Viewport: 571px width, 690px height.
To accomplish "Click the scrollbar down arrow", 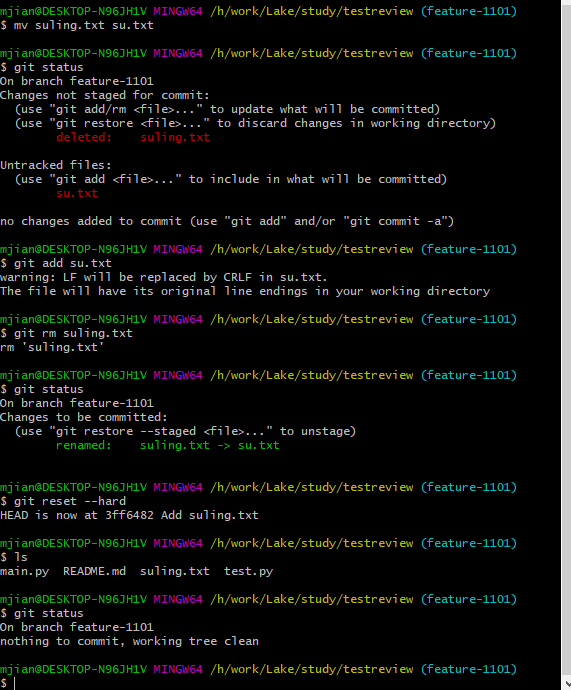I will pyautogui.click(x=567, y=683).
